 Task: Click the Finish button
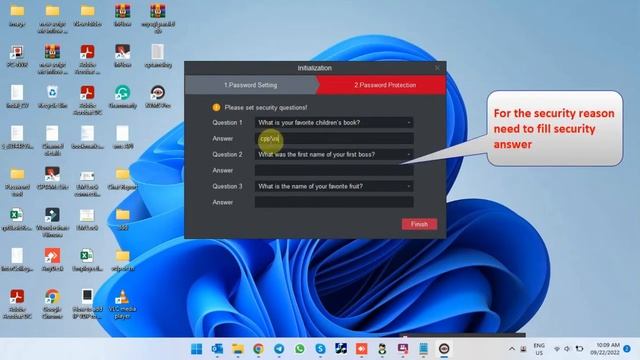[x=419, y=224]
